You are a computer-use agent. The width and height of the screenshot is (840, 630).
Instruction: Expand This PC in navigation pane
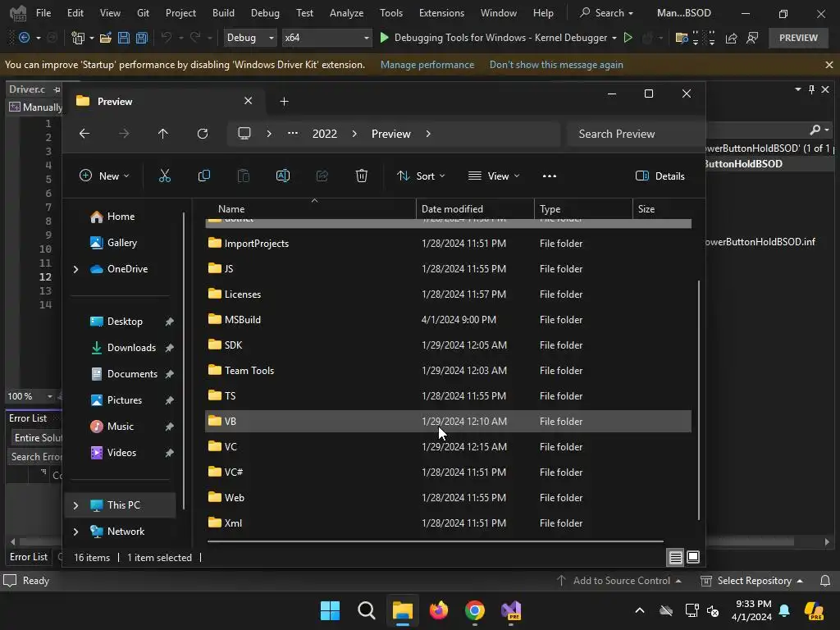tap(76, 505)
